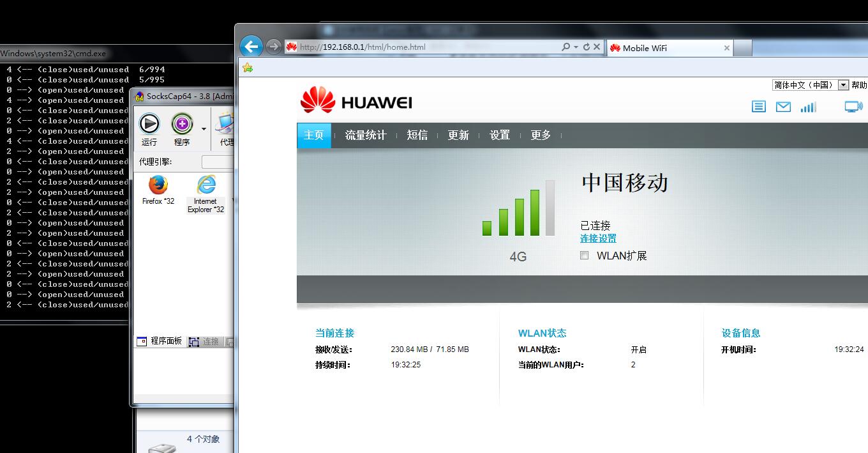Click the duration value 19:32:25
The width and height of the screenshot is (868, 453).
pos(405,365)
